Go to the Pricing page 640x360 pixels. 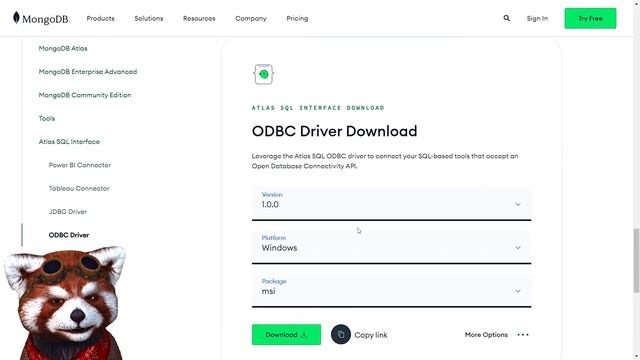pos(297,18)
